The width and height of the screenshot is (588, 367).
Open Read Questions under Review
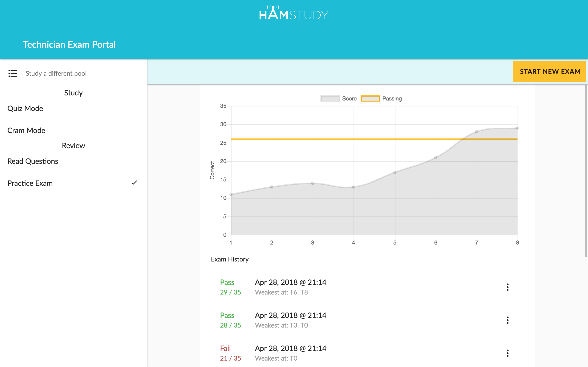(x=33, y=161)
